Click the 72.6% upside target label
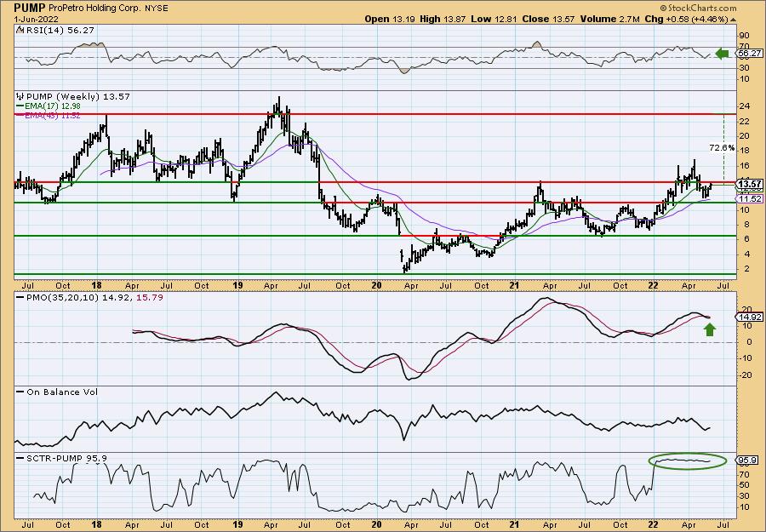This screenshot has width=766, height=532. 722,147
